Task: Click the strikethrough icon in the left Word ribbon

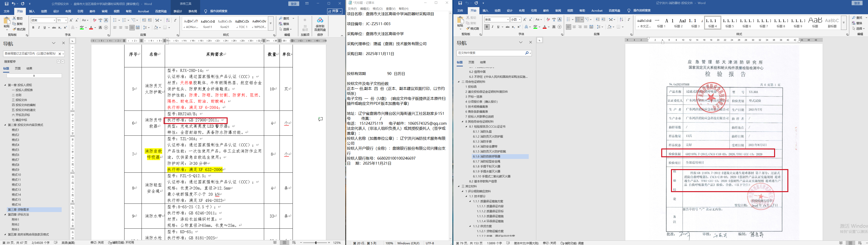Action: coord(54,28)
